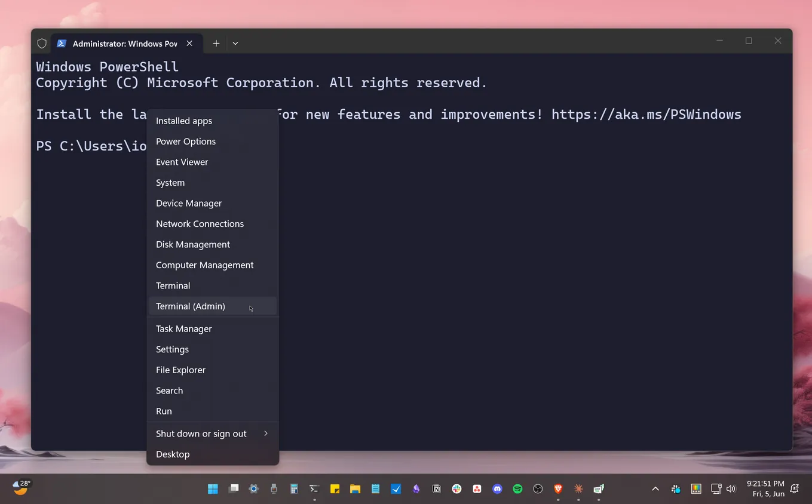Viewport: 812px width, 504px height.
Task: Click the Slack icon in the system tray
Action: (x=676, y=489)
